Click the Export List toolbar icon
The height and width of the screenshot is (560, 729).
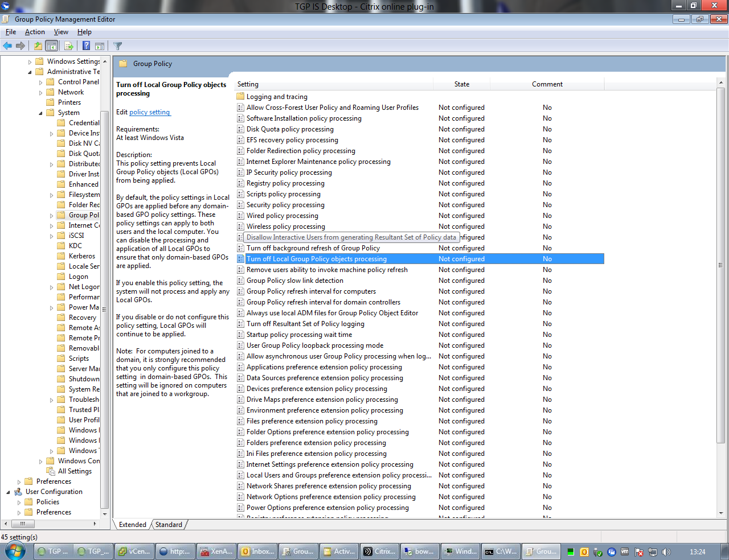pyautogui.click(x=69, y=46)
